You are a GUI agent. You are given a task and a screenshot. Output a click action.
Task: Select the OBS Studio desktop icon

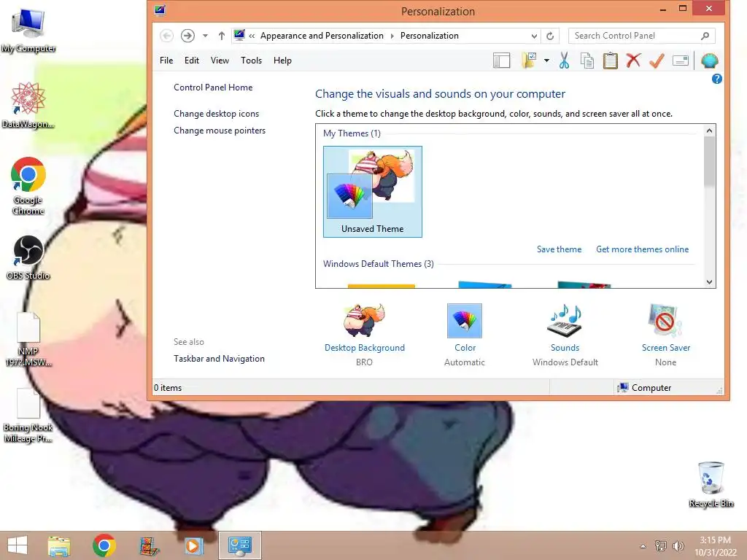pos(28,257)
